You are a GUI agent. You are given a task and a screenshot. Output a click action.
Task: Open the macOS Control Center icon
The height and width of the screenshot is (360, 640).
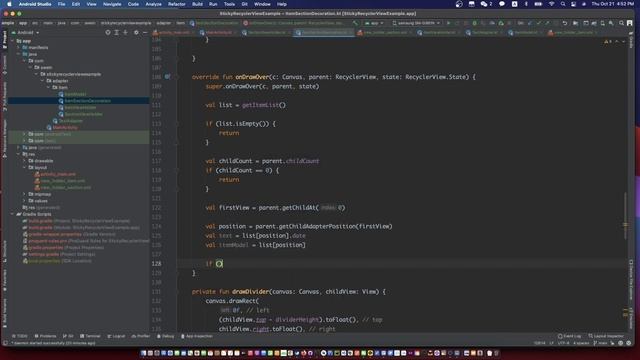point(573,4)
